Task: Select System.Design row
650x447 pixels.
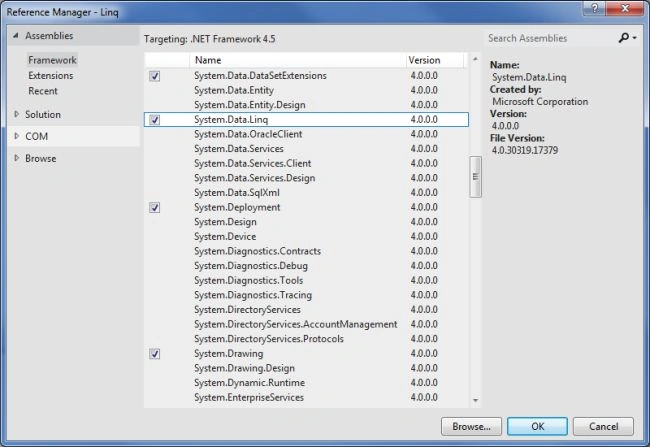Action: (x=306, y=222)
